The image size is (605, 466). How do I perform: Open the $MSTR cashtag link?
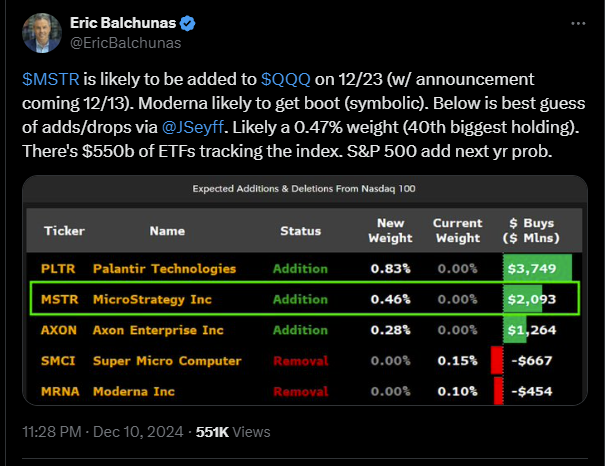click(45, 79)
